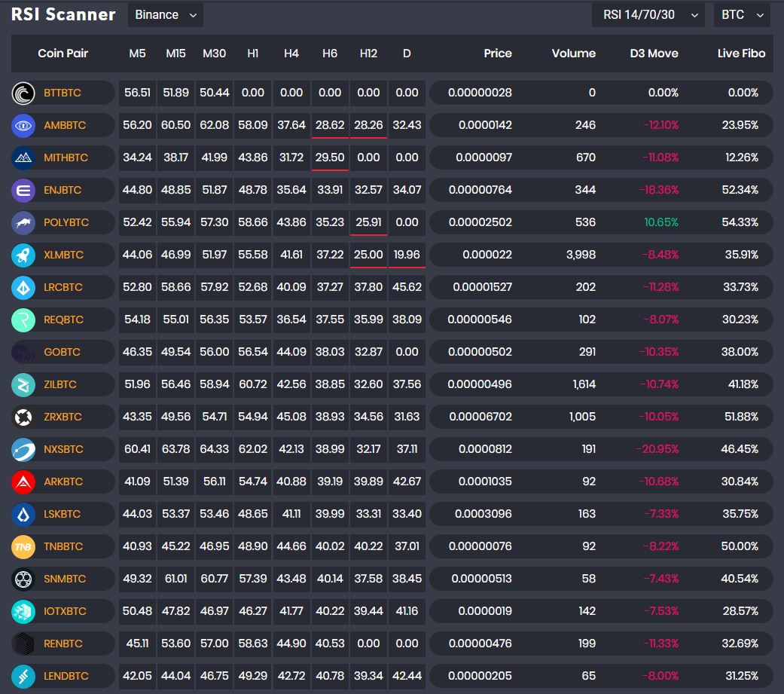Viewport: 784px width, 694px height.
Task: Click the LSKBTC coin icon
Action: pyautogui.click(x=23, y=515)
